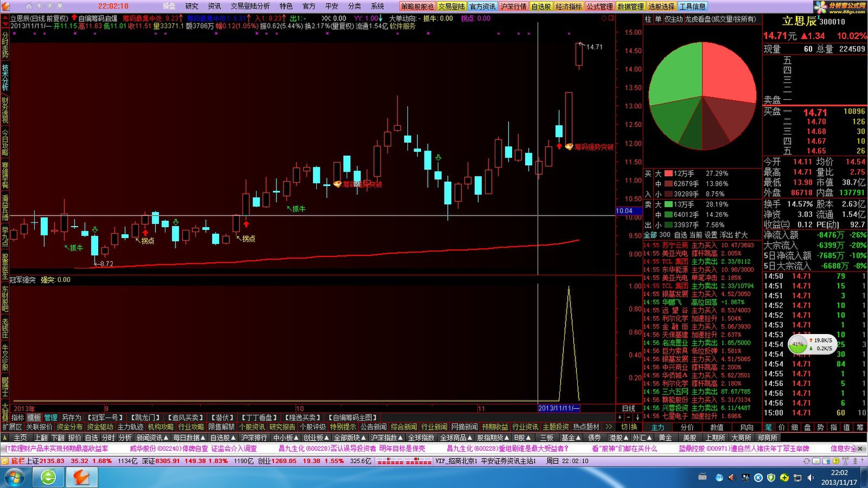Click the refresh icon in app status bar

pos(806,461)
